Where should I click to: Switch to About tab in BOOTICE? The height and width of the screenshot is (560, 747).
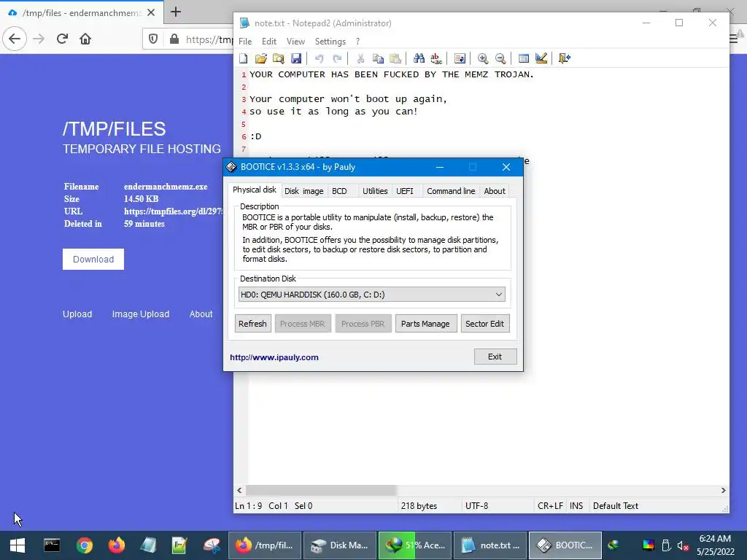point(495,191)
